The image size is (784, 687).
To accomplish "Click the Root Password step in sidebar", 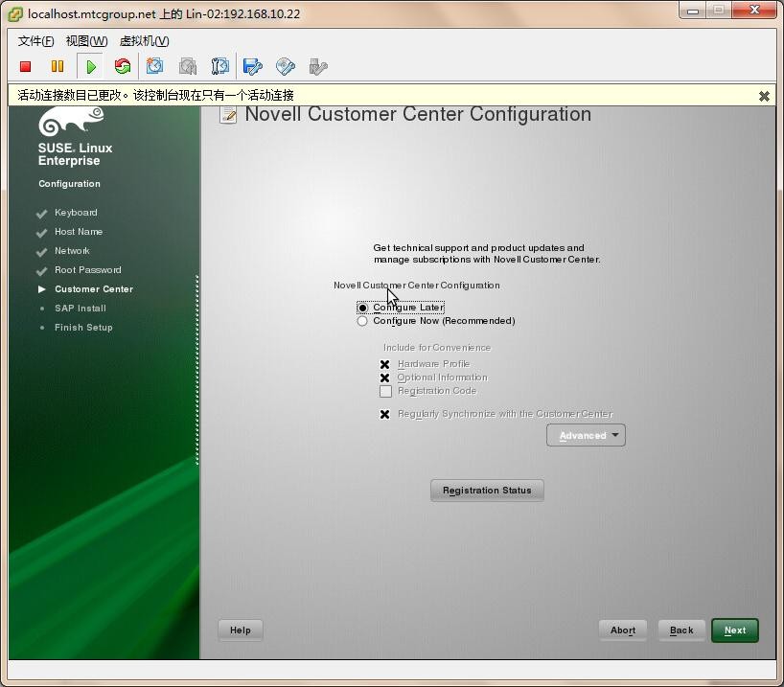I will pyautogui.click(x=87, y=270).
